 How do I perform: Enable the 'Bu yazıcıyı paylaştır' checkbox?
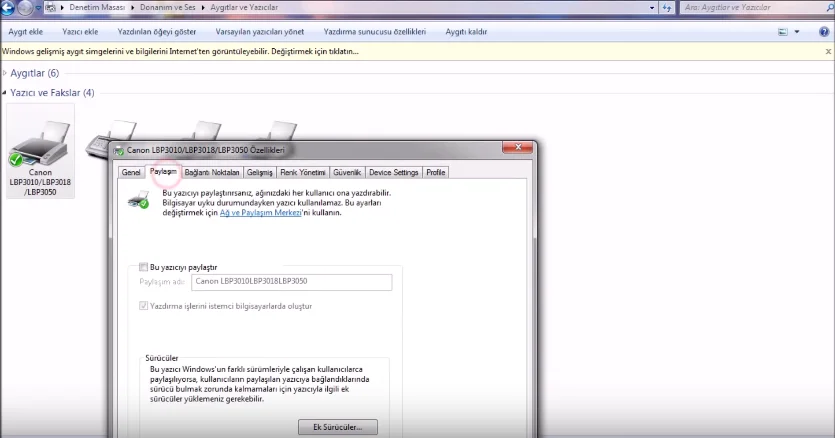[143, 267]
